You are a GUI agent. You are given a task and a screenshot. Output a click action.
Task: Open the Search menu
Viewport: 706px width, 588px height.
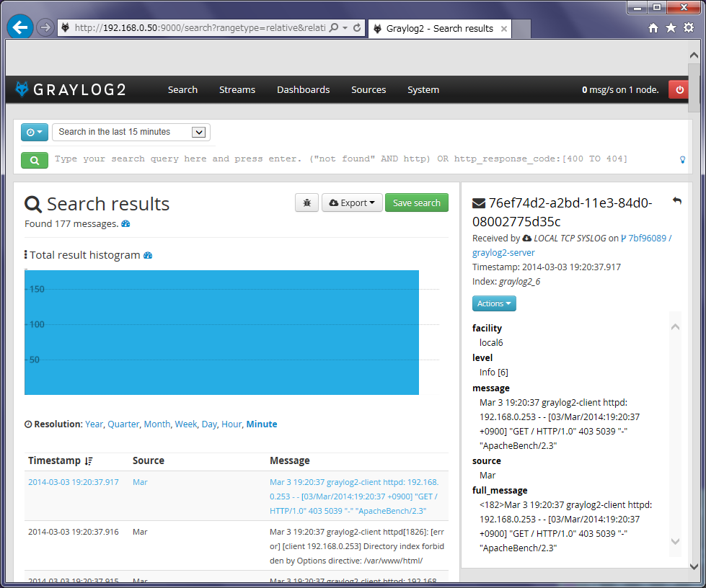click(182, 89)
